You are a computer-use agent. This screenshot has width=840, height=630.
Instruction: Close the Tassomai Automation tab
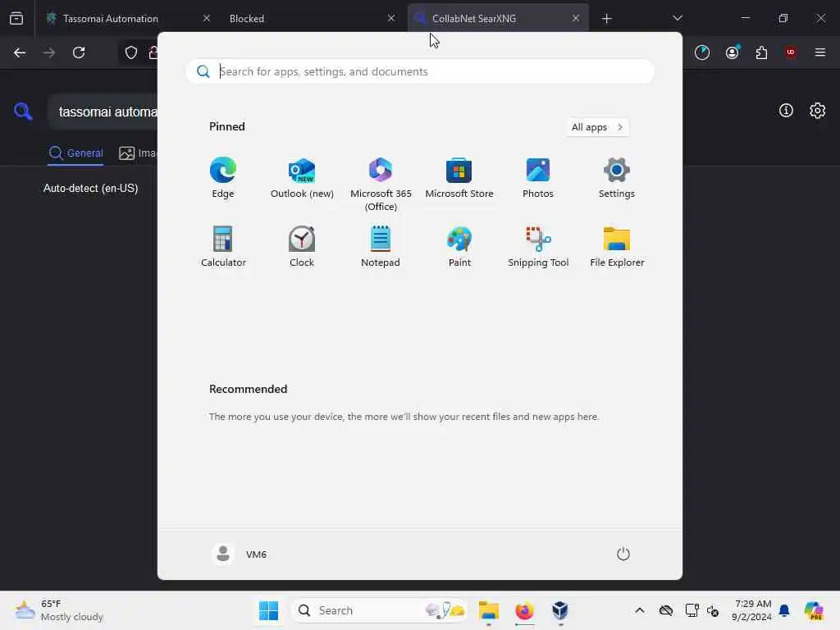207,18
